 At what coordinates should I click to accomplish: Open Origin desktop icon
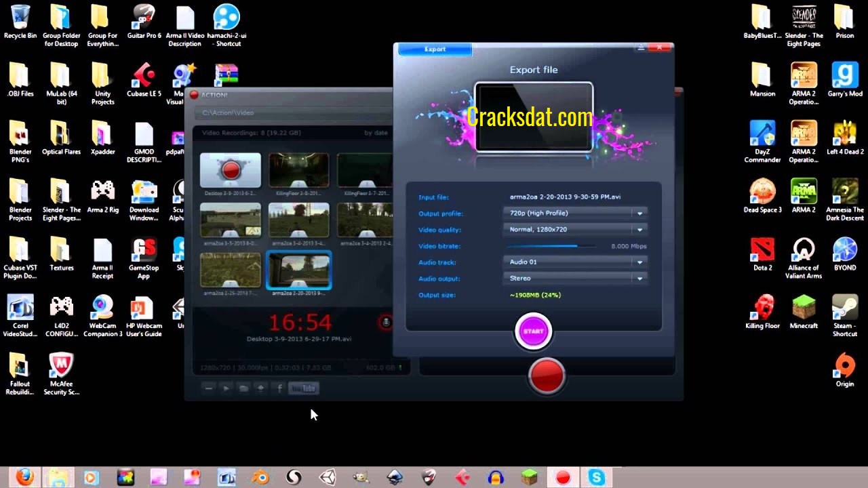(845, 370)
